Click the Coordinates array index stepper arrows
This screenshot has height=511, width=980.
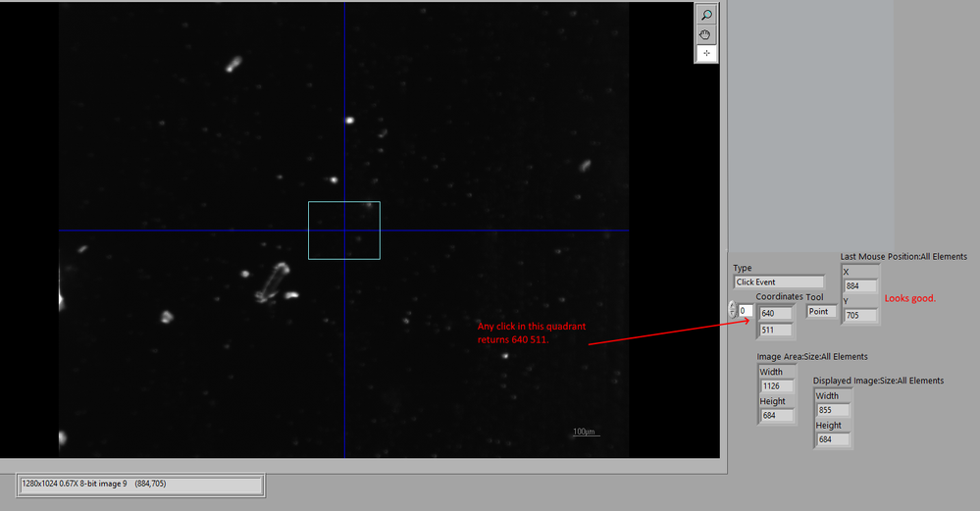733,310
